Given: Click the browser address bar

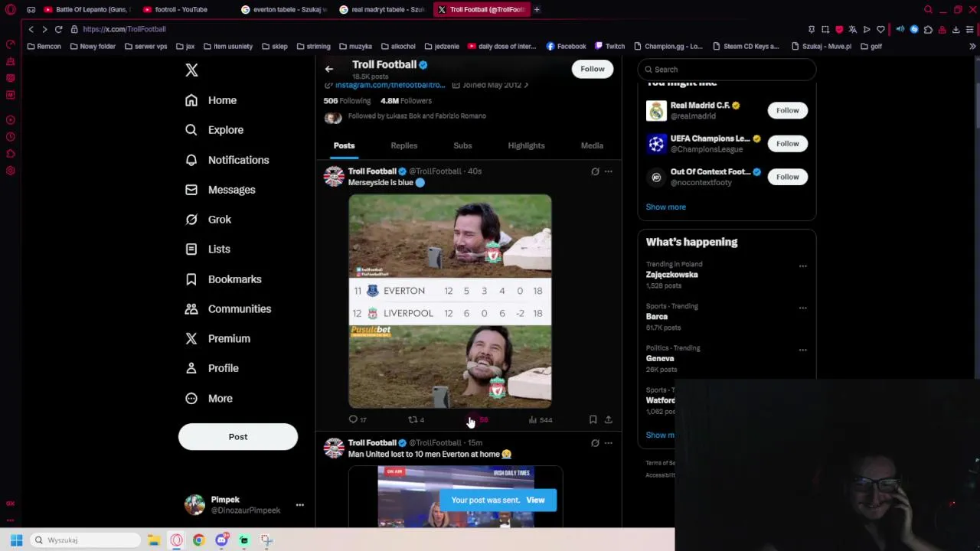Looking at the screenshot, I should pos(436,29).
